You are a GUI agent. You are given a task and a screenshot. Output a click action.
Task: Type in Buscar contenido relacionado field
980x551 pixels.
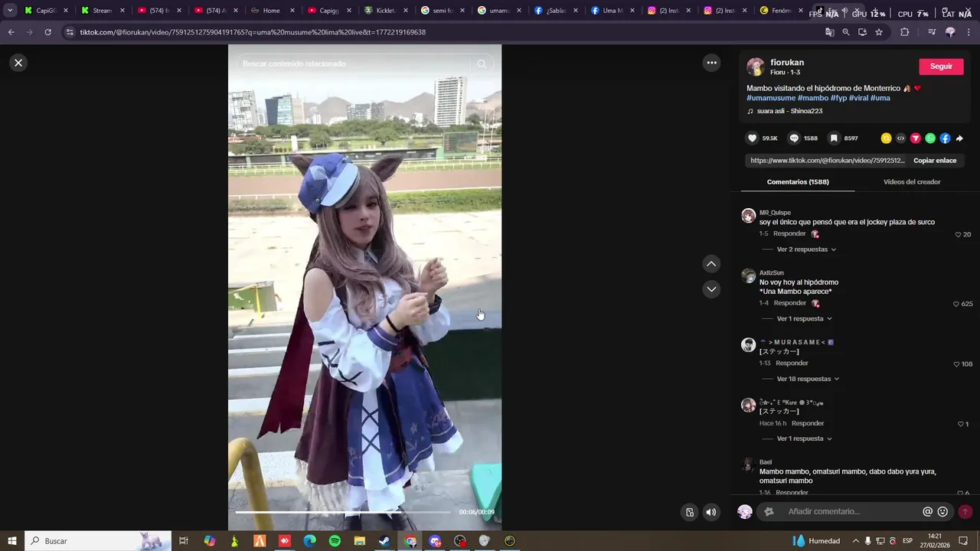[x=352, y=64]
